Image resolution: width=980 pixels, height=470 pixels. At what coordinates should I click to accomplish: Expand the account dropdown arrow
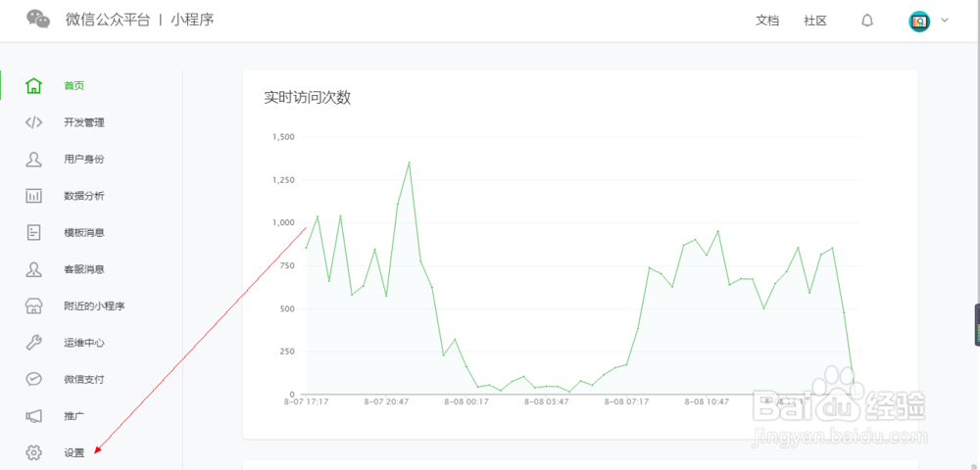point(945,20)
